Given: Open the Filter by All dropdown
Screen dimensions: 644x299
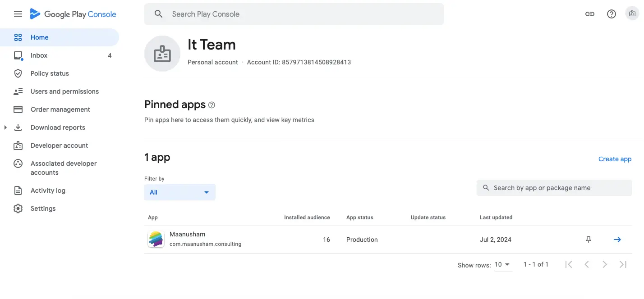Looking at the screenshot, I should (x=180, y=192).
